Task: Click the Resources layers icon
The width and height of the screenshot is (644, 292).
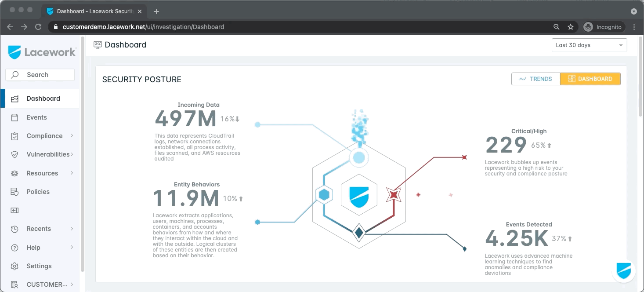Action: [15, 173]
